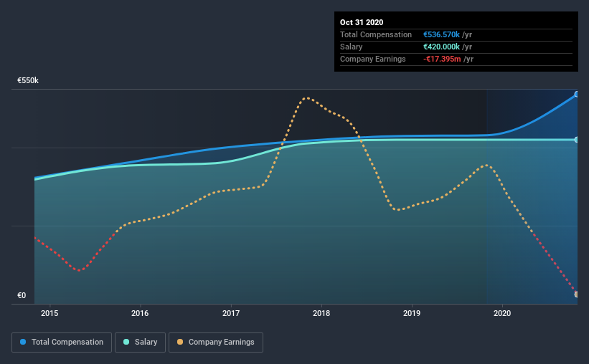
Task: Toggle the Total Compensation legend button
Action: 62,343
